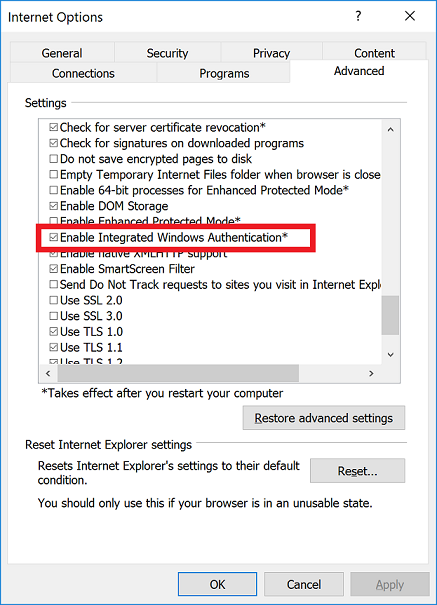Enable Send Do Not Track requests
437x605 pixels.
[54, 284]
